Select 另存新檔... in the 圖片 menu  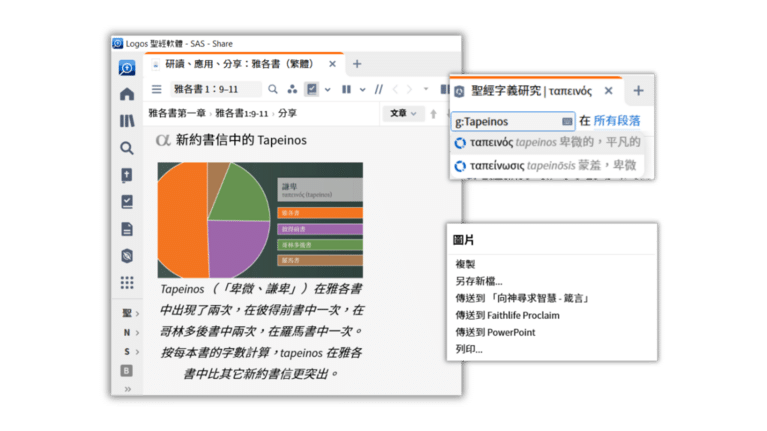[x=478, y=281]
